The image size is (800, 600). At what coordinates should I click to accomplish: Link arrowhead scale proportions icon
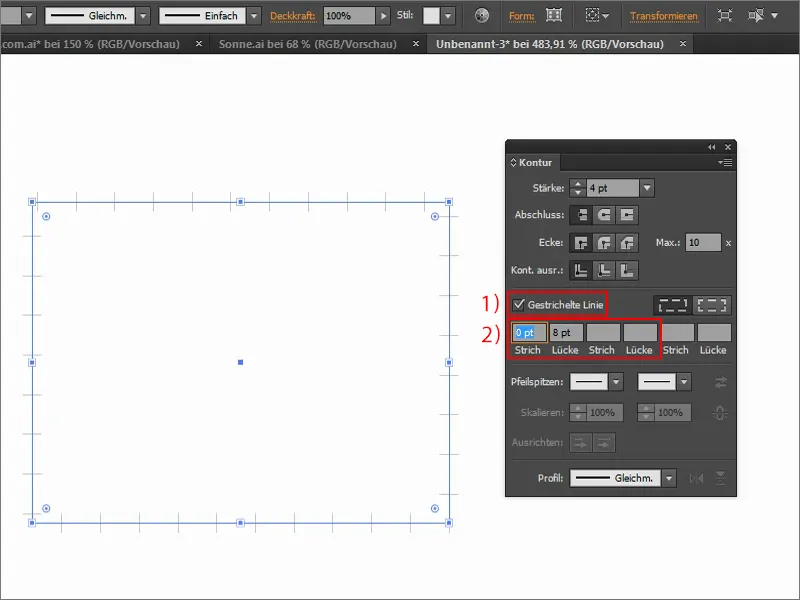pyautogui.click(x=720, y=413)
